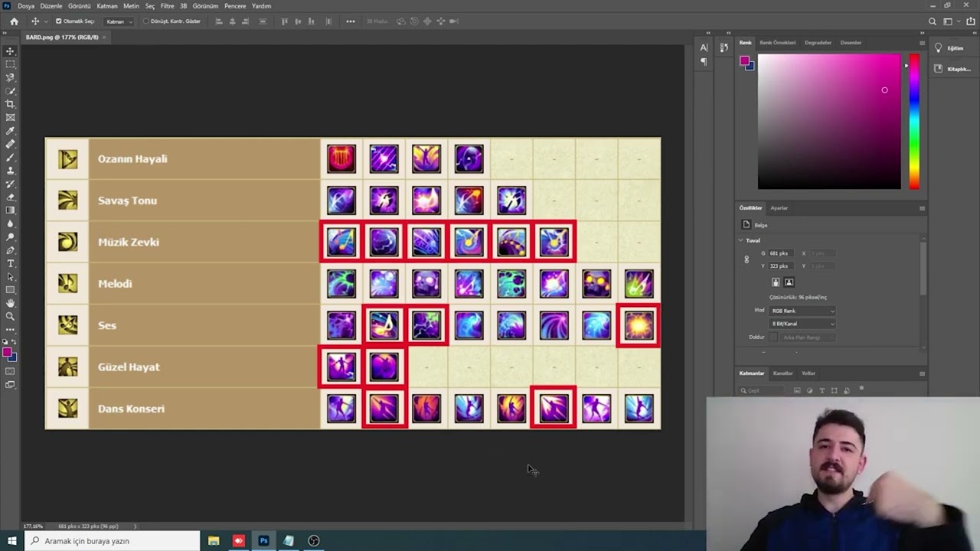The height and width of the screenshot is (551, 980).
Task: Click more align options three dots
Action: [x=351, y=21]
